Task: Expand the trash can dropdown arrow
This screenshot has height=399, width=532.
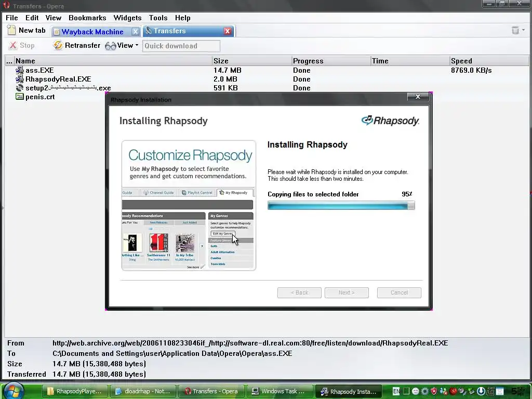Action: 524,30
